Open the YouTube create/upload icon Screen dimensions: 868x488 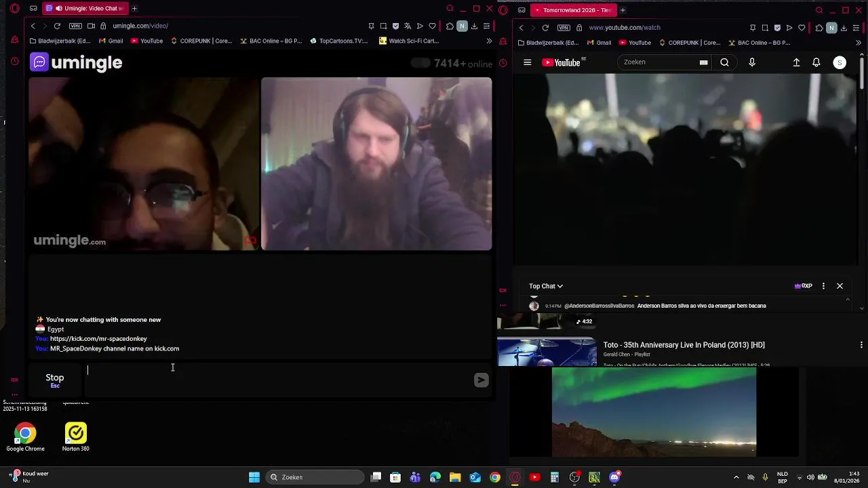point(796,62)
